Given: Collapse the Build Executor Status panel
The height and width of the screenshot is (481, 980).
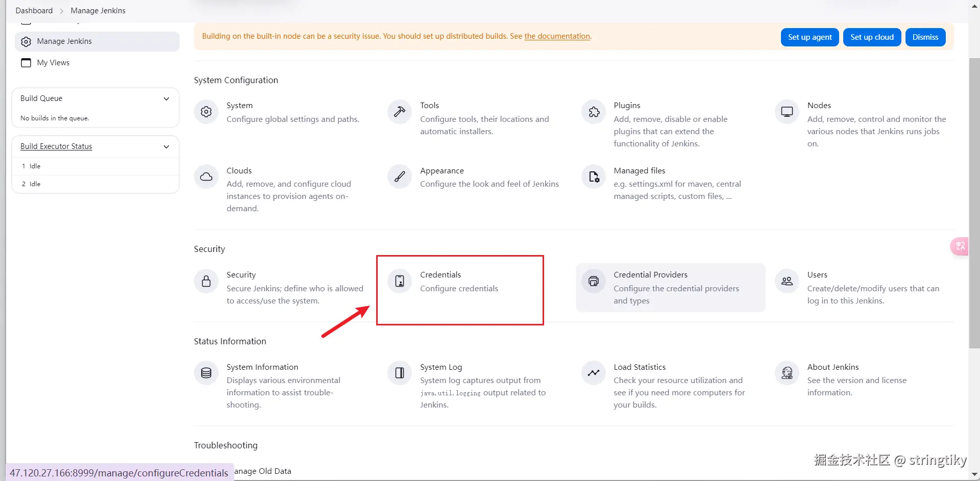Looking at the screenshot, I should tap(166, 146).
